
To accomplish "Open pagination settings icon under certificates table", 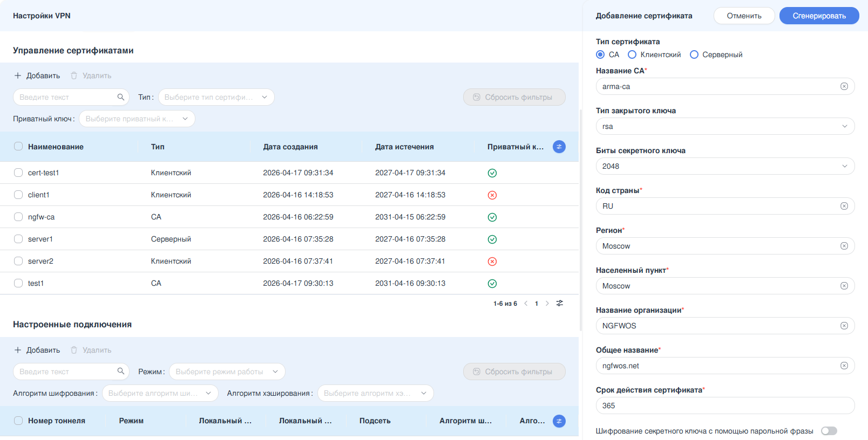I will coord(560,303).
